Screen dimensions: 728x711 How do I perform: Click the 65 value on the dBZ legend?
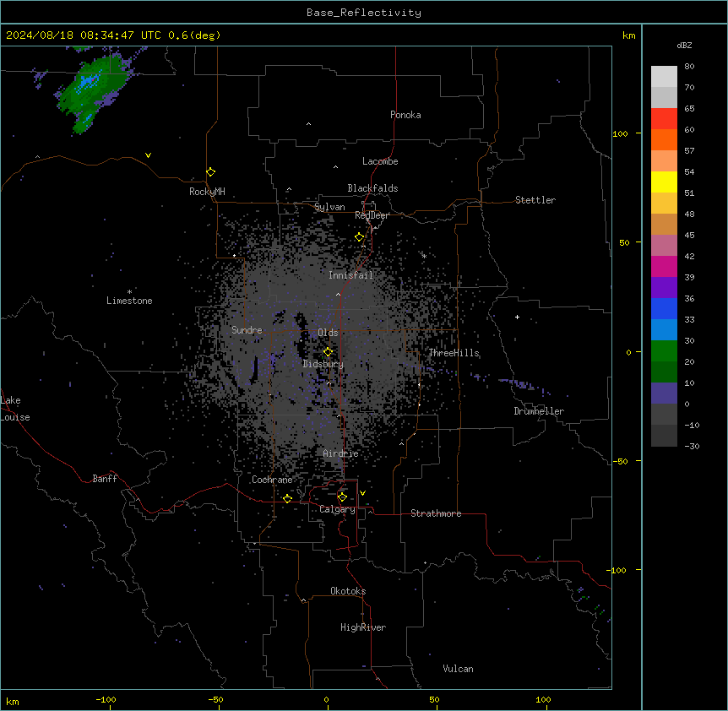(689, 109)
